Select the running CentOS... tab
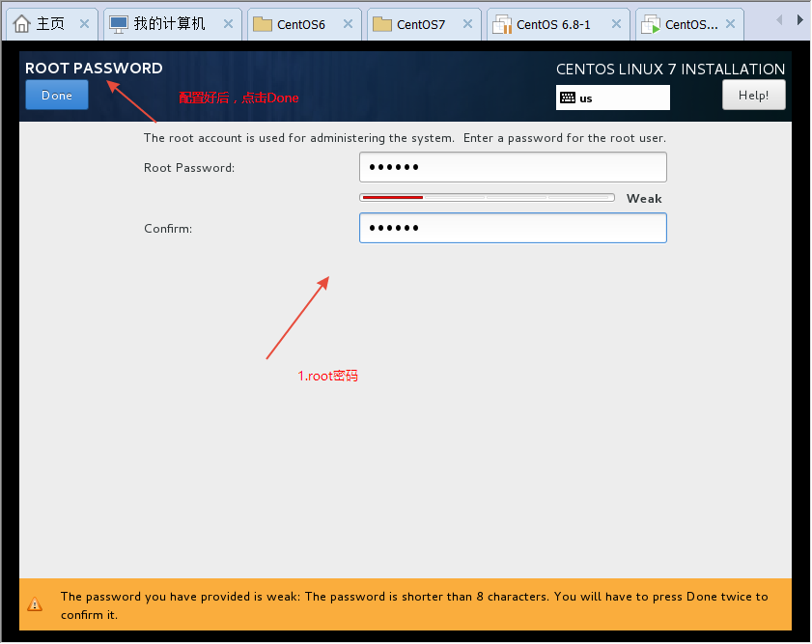 (690, 24)
